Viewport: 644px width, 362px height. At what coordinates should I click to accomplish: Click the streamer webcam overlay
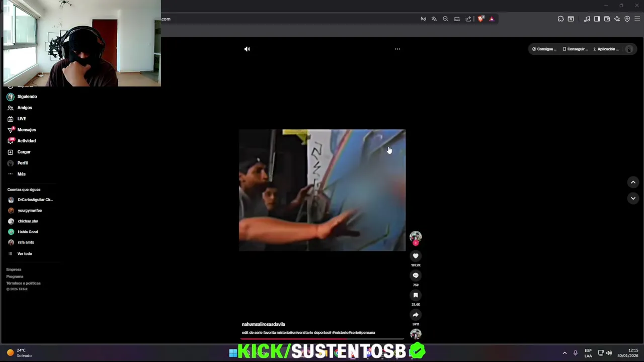coord(82,43)
